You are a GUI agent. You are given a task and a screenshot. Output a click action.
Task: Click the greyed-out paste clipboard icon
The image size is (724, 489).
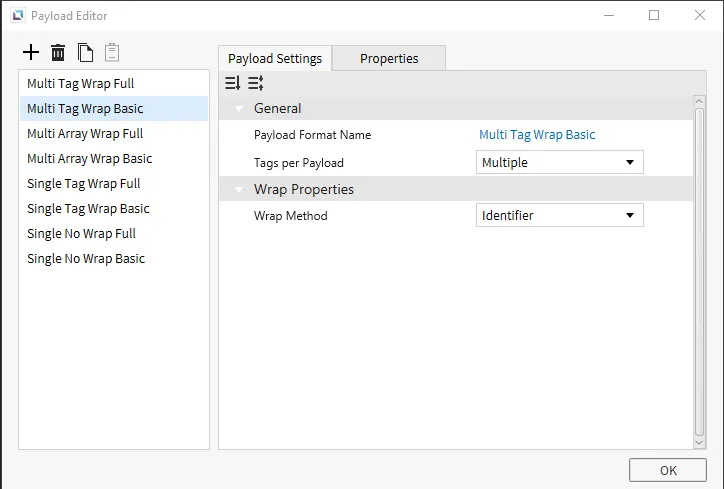[x=112, y=52]
